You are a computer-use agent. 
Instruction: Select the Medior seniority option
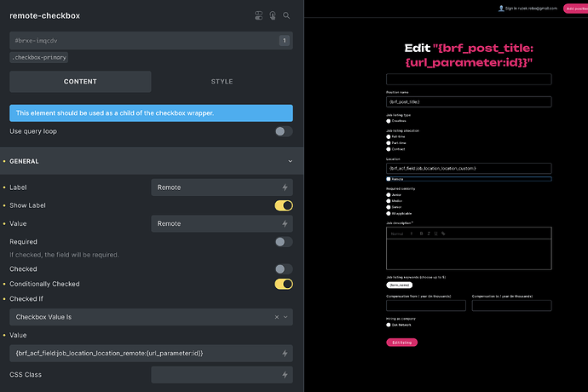pyautogui.click(x=389, y=201)
